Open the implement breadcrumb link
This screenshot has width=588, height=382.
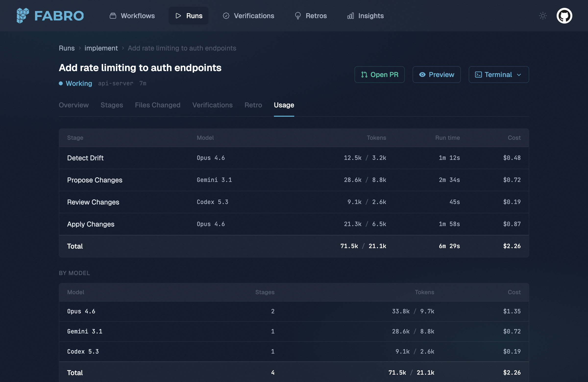101,48
